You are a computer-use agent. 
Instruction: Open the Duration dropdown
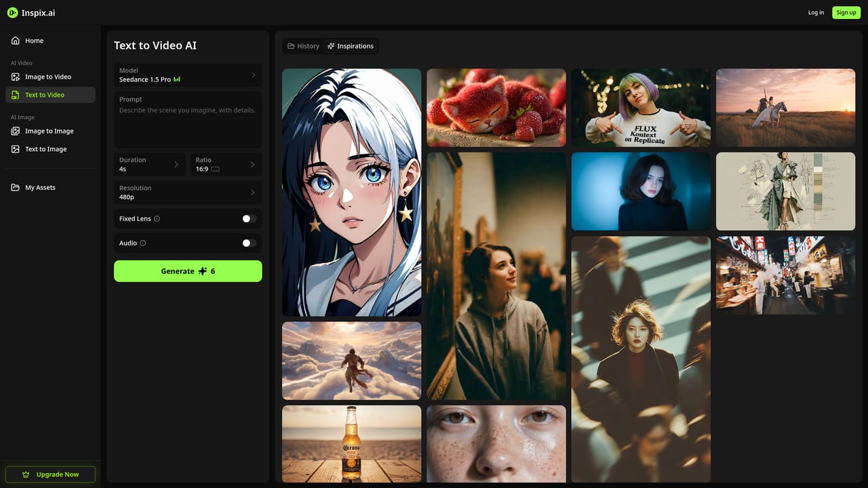point(149,165)
